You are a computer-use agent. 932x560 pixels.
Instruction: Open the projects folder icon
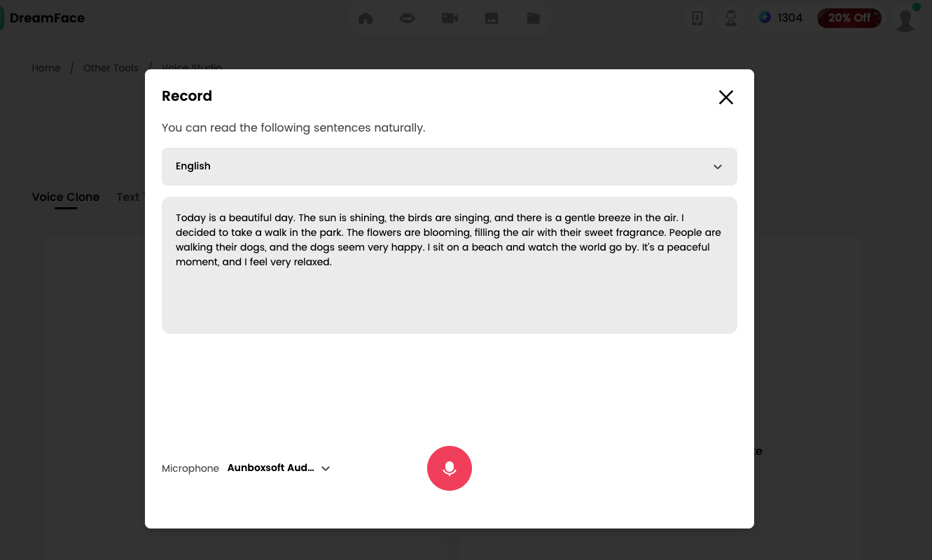point(533,18)
